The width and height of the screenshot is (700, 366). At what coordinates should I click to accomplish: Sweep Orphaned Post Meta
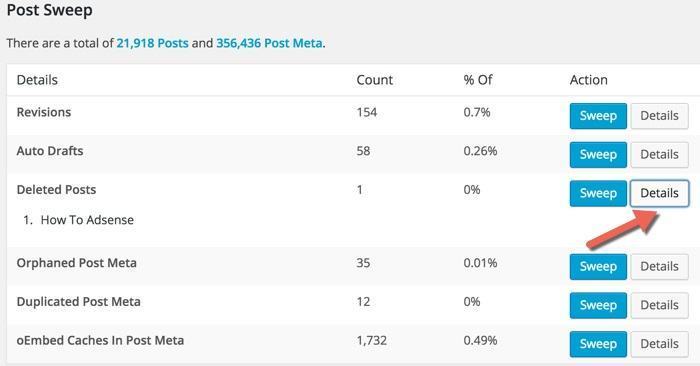pyautogui.click(x=598, y=266)
